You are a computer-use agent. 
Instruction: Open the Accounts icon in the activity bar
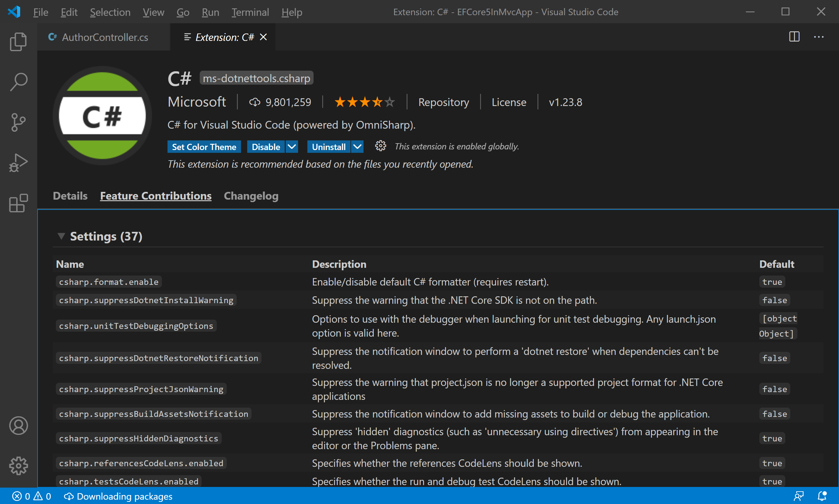coord(18,426)
